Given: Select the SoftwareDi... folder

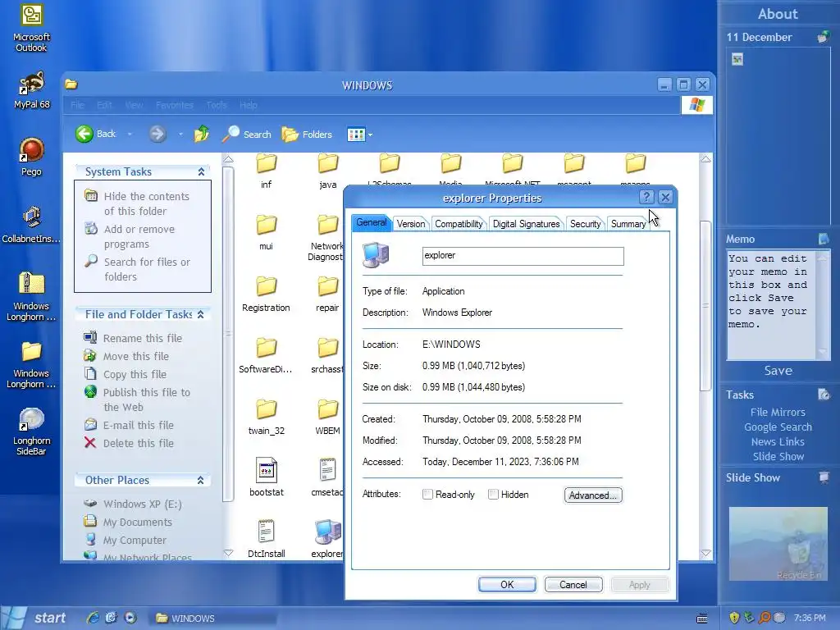Looking at the screenshot, I should (267, 356).
